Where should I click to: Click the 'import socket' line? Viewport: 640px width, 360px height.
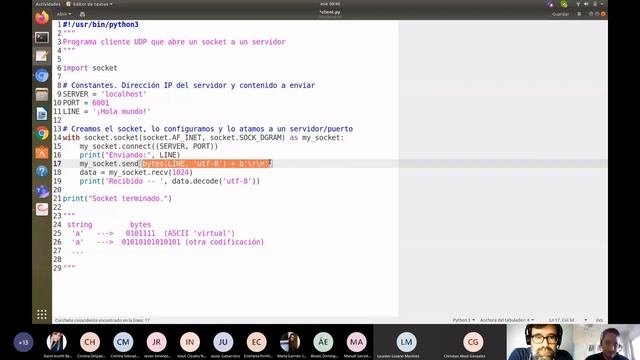pos(90,68)
